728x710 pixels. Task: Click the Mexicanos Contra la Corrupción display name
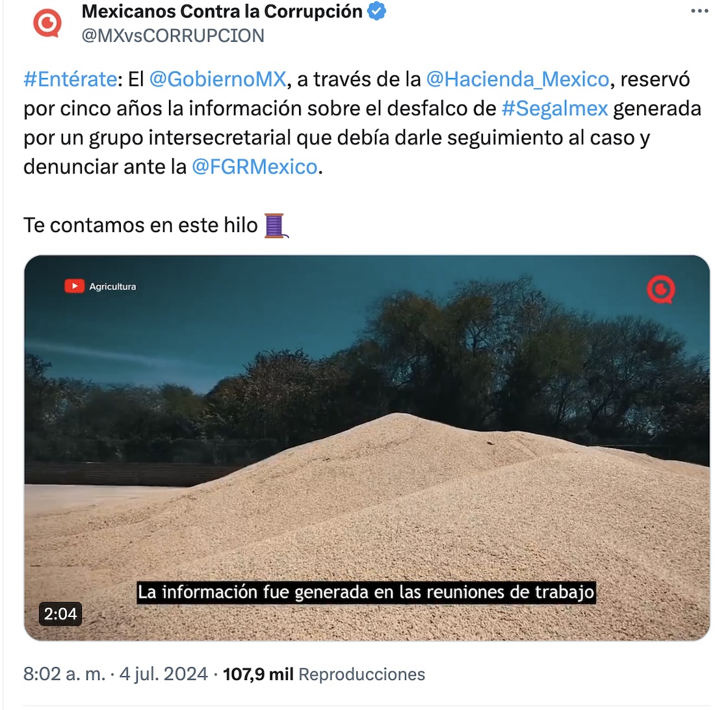(x=222, y=12)
